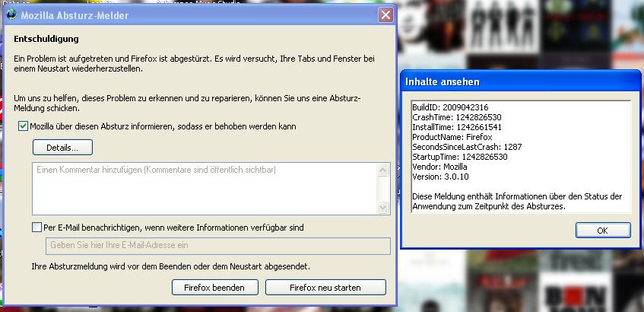Click Firefox neu starten button

tap(325, 288)
